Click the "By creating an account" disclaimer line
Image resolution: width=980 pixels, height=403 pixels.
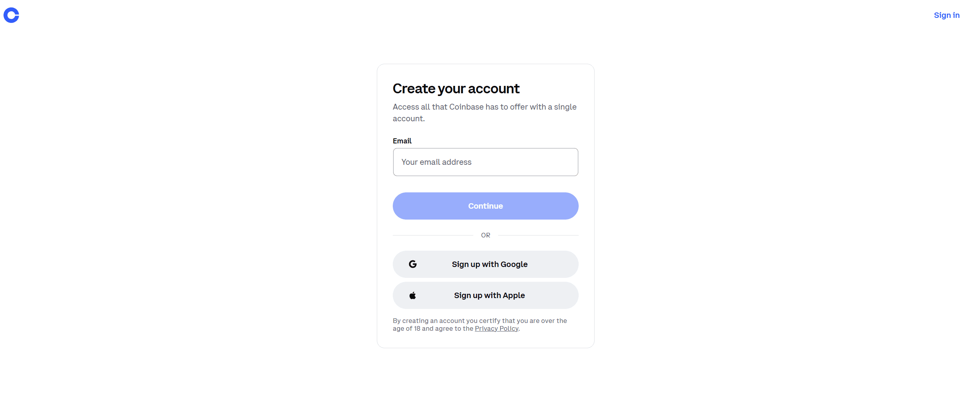pyautogui.click(x=479, y=321)
